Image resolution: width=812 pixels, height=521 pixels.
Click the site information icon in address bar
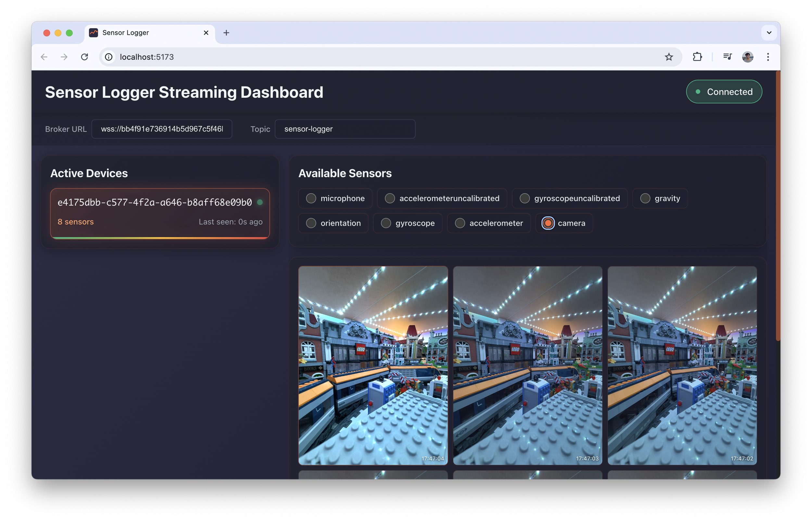click(x=108, y=57)
